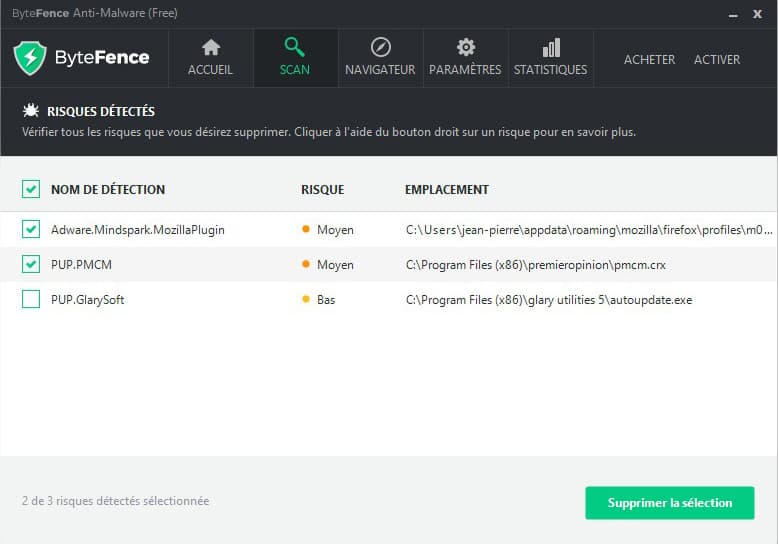Viewport: 778px width, 544px height.
Task: Check the PUP.GlarySoft checkbox
Action: pyautogui.click(x=31, y=299)
